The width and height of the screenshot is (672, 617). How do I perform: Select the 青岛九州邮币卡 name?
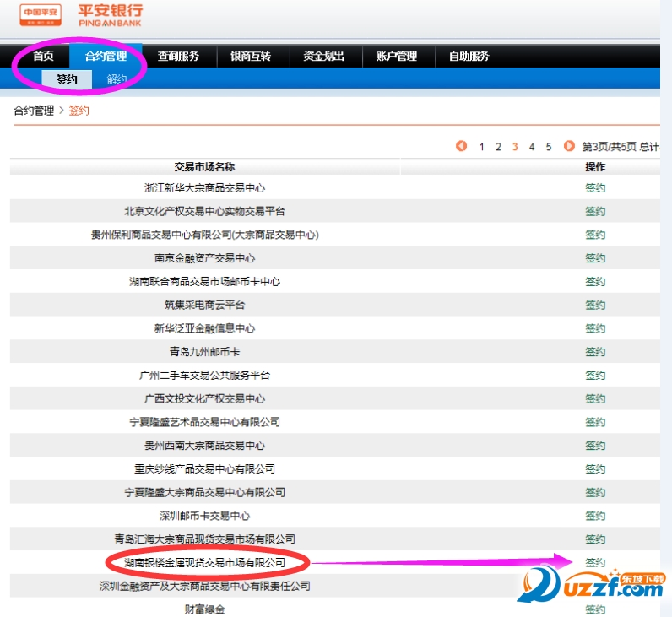[x=204, y=352]
